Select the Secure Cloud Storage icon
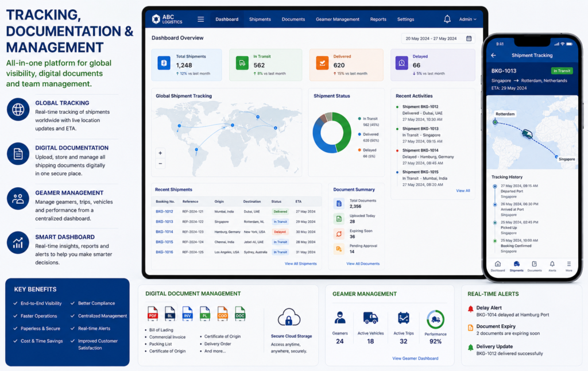Viewport: 588px width, 371px height. [x=289, y=318]
